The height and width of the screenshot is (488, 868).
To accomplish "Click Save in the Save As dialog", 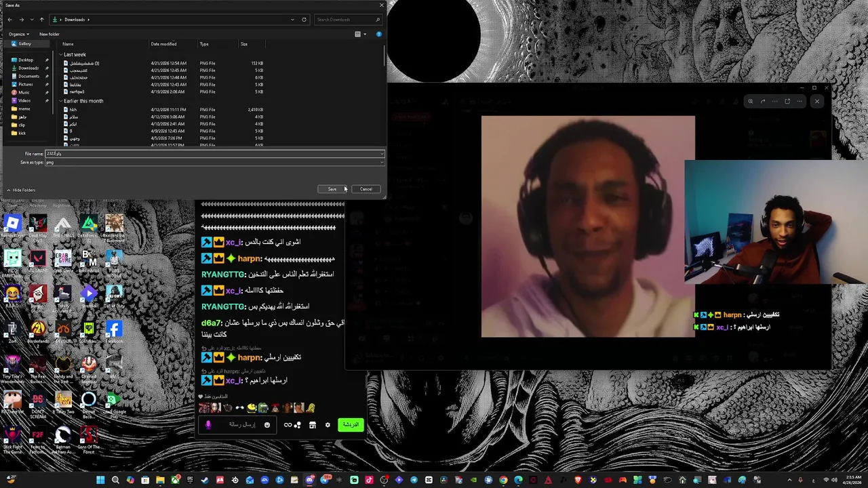I will click(x=332, y=189).
